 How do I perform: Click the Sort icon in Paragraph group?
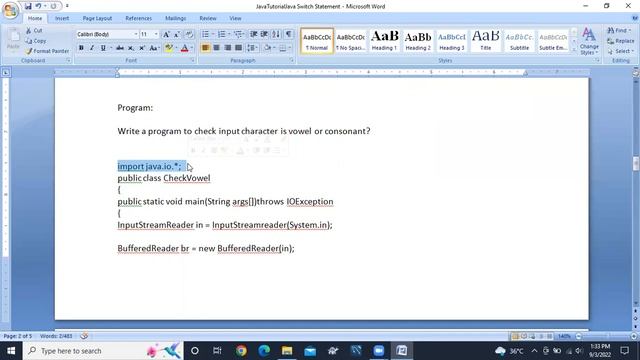276,34
